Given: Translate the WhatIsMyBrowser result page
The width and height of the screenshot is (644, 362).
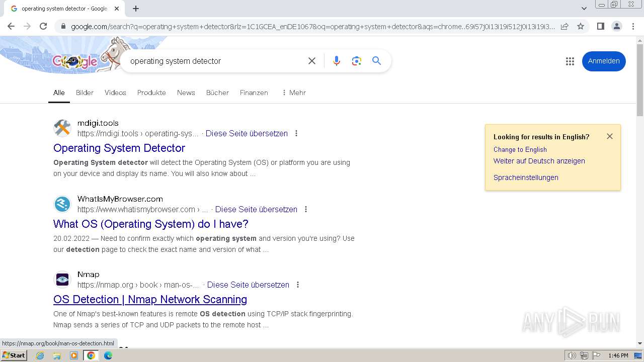Looking at the screenshot, I should pos(256,209).
